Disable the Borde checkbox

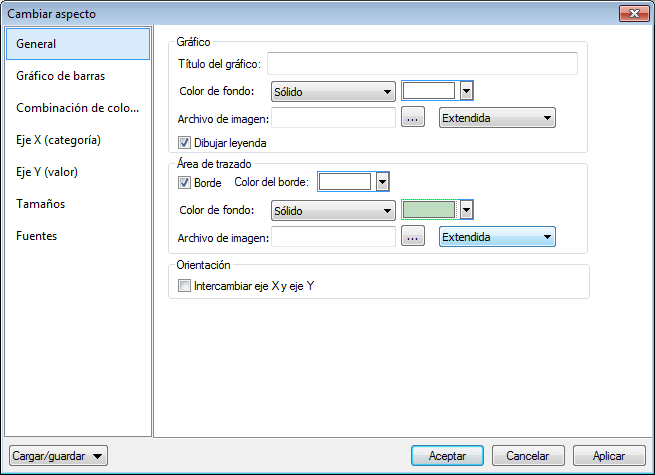pos(184,183)
